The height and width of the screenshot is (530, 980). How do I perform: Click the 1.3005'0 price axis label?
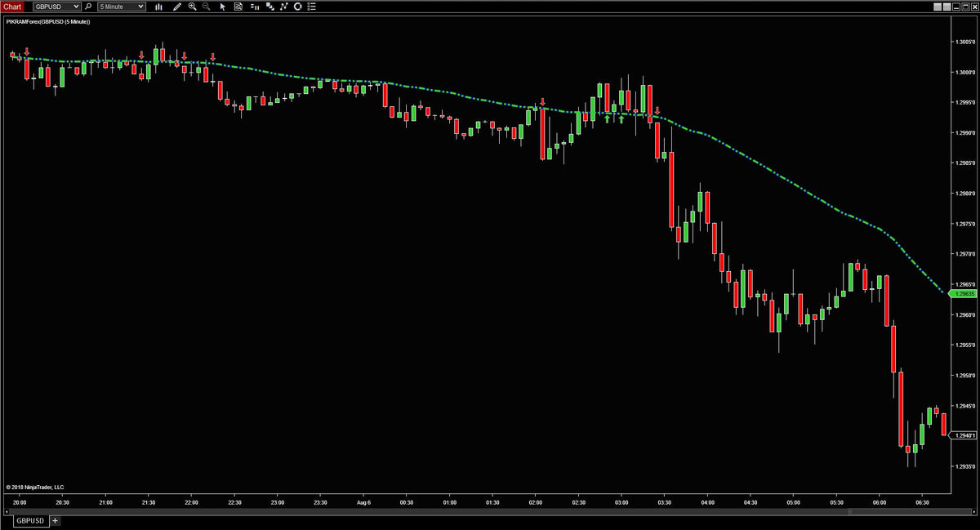965,42
